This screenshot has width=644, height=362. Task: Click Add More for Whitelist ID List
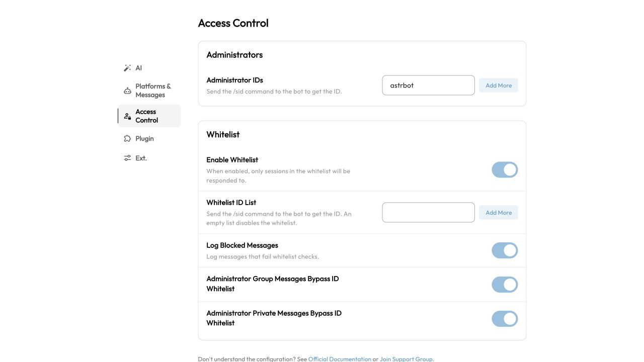pyautogui.click(x=498, y=213)
